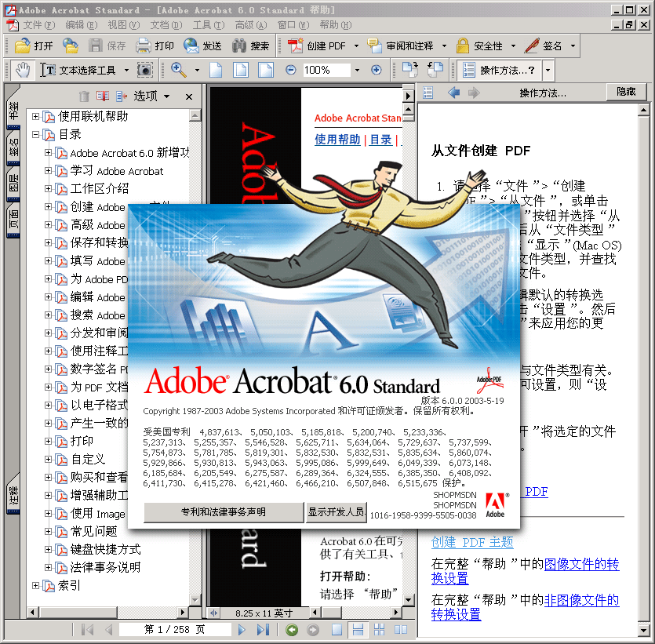The width and height of the screenshot is (655, 644).
Task: Rotate the view clockwise
Action: [409, 70]
